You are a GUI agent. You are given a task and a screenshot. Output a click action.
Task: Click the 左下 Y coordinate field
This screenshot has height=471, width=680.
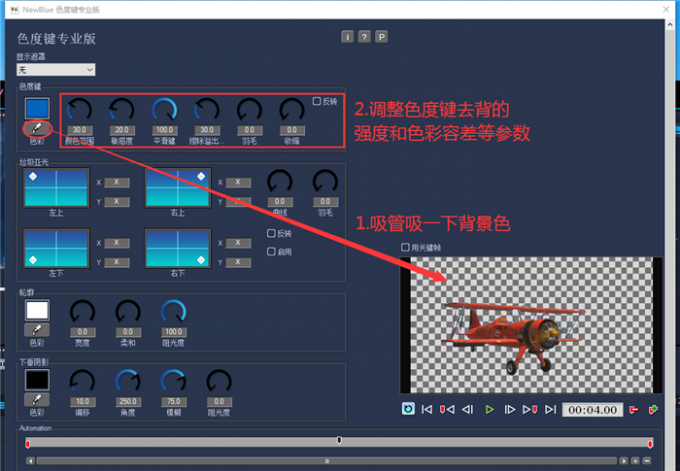pyautogui.click(x=116, y=262)
